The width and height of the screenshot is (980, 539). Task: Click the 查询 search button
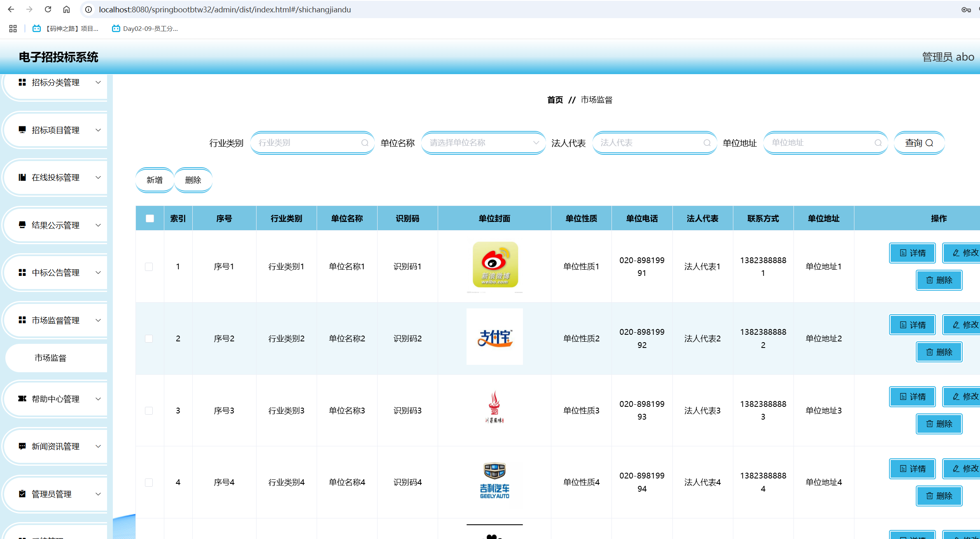coord(919,143)
